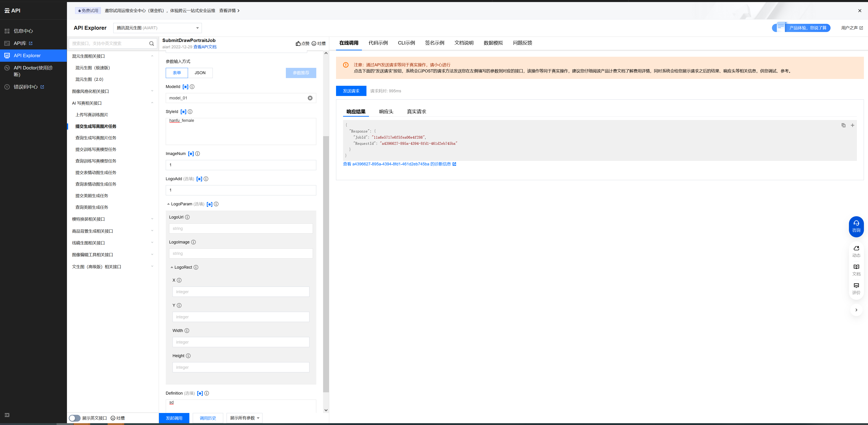Close the top promotion banner
Screen dimensions: 868x425
coord(860,11)
